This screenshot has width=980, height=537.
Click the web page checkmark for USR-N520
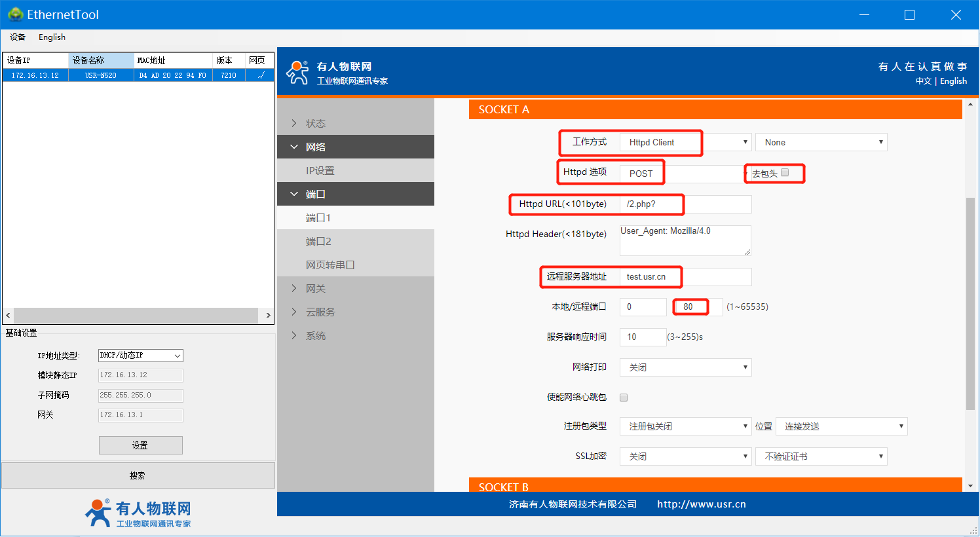point(260,75)
